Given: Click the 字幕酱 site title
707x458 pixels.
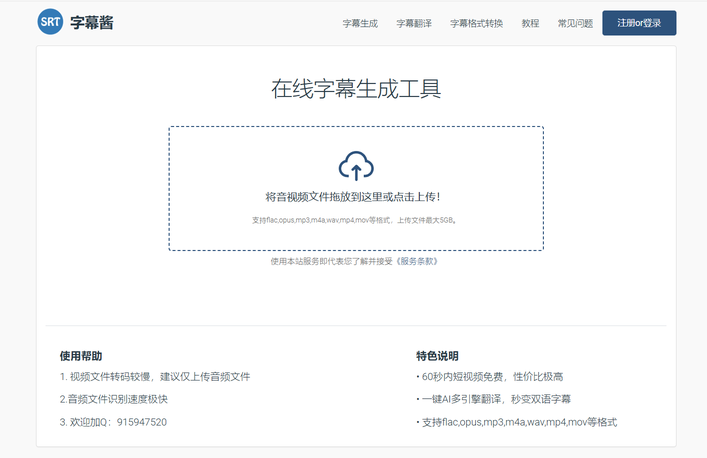Looking at the screenshot, I should coord(92,23).
